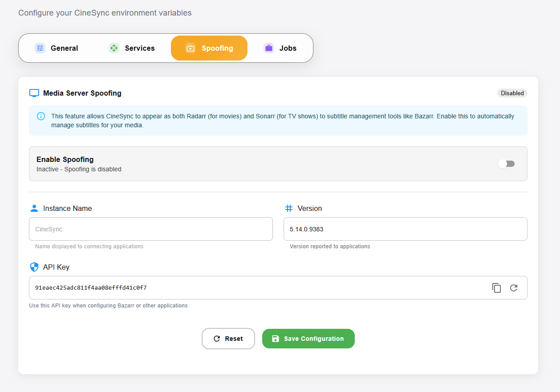Click the Services tab's green icon
The image size is (560, 392).
tap(114, 48)
